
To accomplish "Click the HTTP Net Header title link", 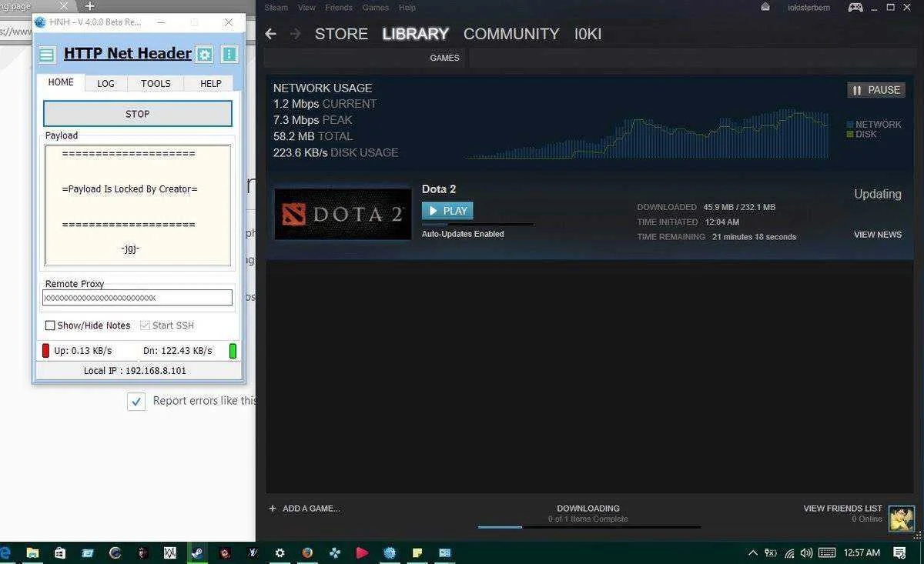I will 128,54.
